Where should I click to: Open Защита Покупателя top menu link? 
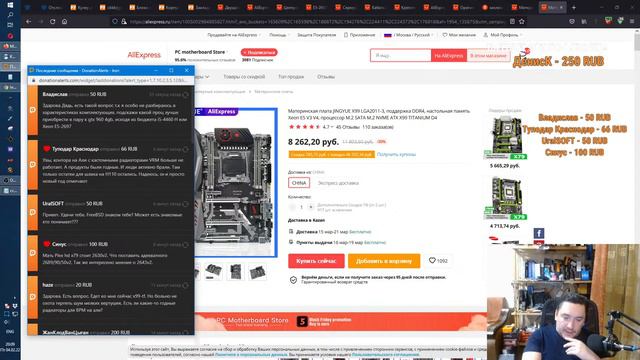(316, 35)
